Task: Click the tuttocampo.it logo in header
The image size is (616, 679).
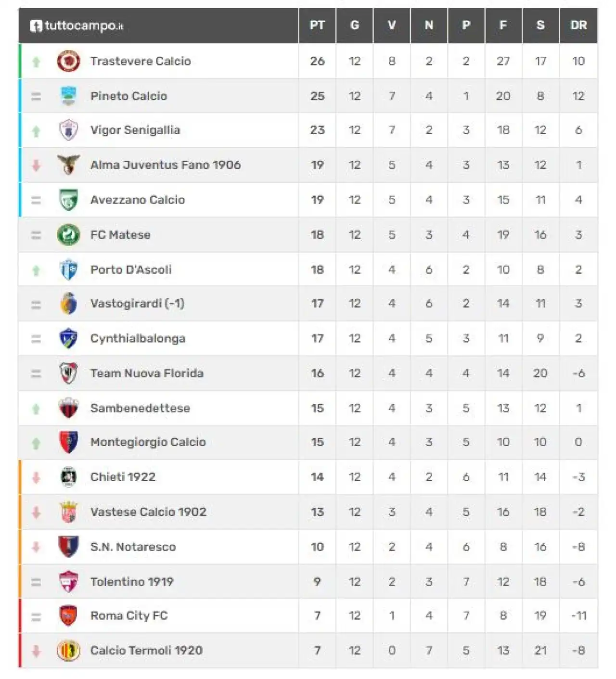Action: 77,26
